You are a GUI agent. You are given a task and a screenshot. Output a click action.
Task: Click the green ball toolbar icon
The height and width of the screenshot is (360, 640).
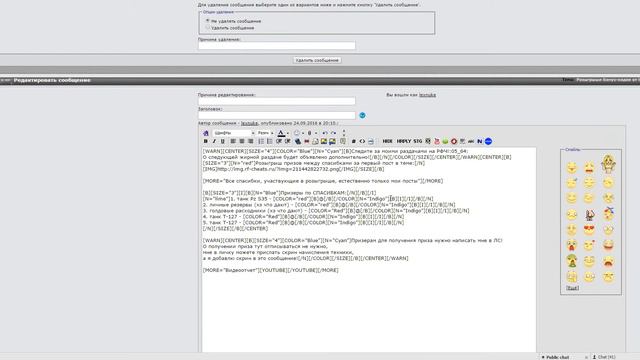click(445, 141)
